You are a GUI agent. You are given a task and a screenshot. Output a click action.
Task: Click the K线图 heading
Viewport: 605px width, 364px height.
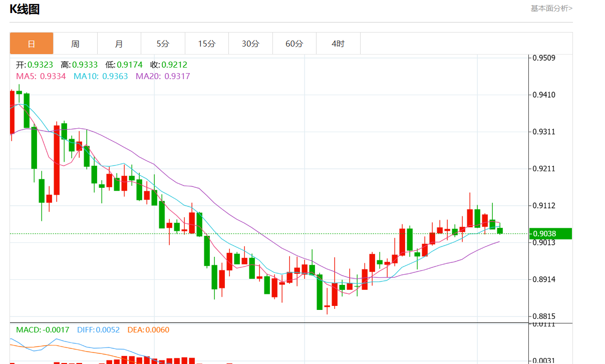[x=25, y=9]
